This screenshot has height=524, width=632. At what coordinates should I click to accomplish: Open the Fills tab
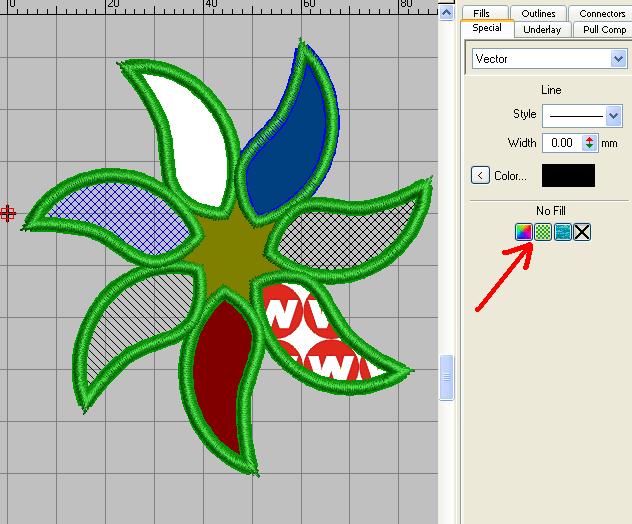[482, 13]
